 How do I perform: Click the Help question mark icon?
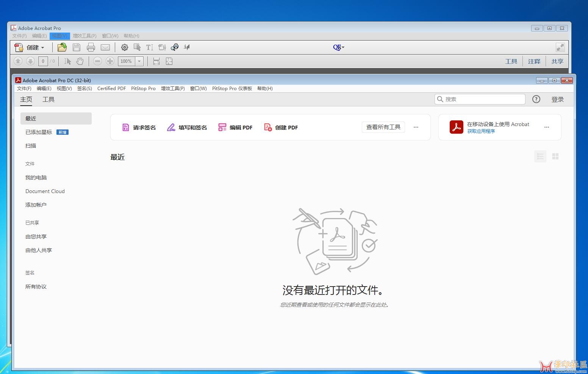(536, 99)
